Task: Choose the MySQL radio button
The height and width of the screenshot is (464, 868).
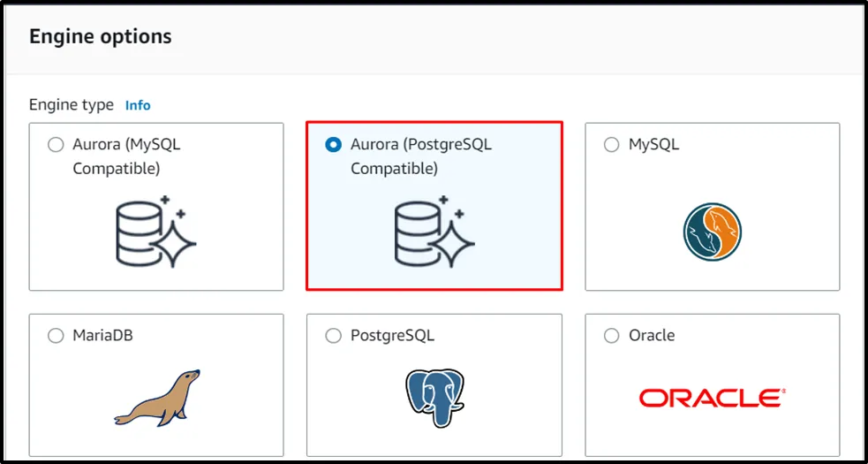Action: (x=611, y=145)
